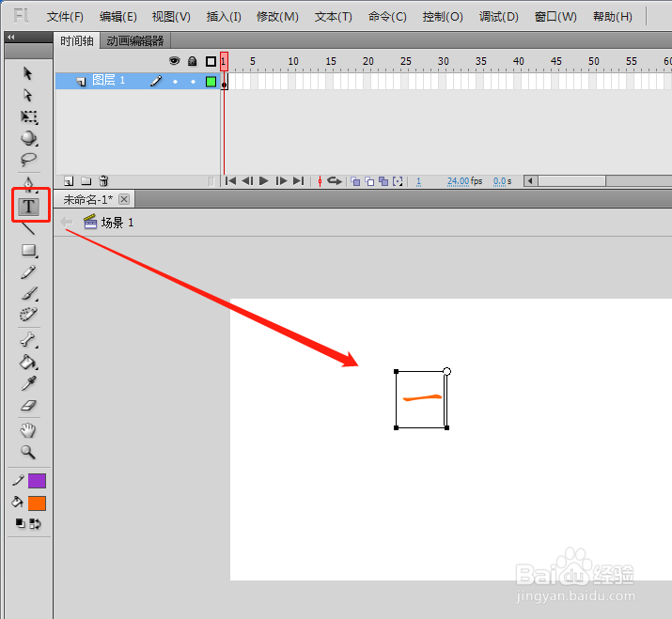Delete layer with trash icon
This screenshot has width=672, height=619.
[x=103, y=180]
